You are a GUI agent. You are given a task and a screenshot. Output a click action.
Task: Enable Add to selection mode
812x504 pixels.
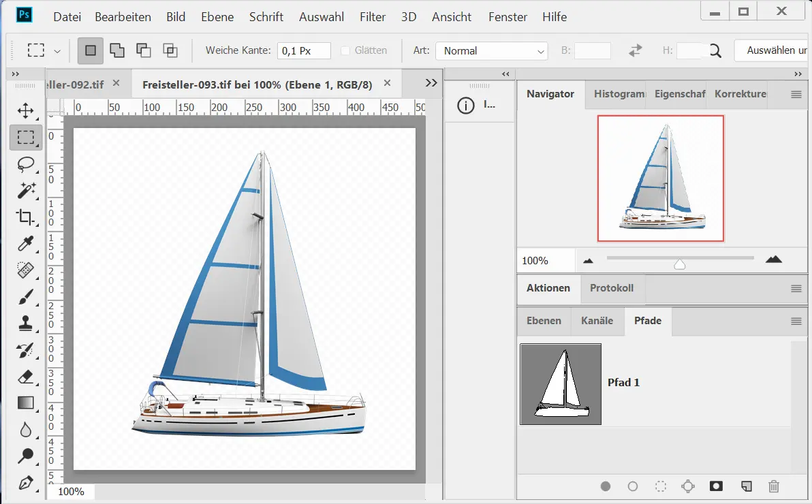[117, 50]
